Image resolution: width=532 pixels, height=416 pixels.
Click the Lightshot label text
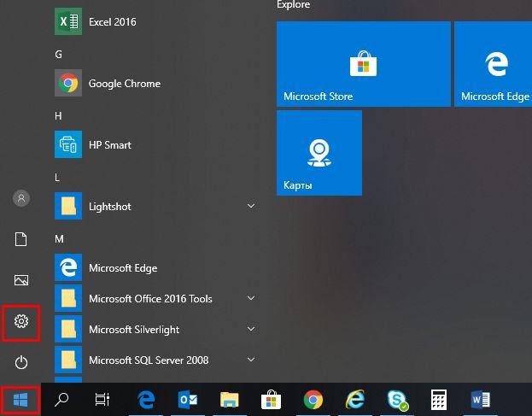(110, 207)
